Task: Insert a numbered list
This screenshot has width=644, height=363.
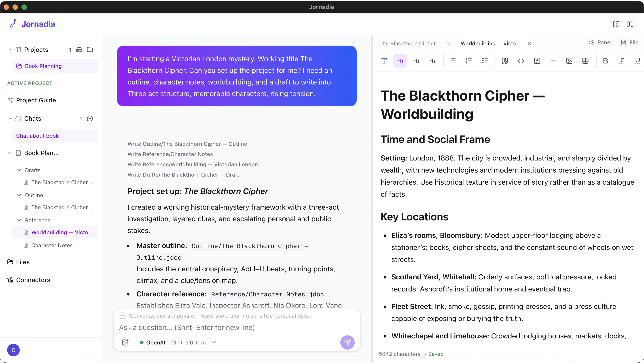Action: click(x=468, y=61)
